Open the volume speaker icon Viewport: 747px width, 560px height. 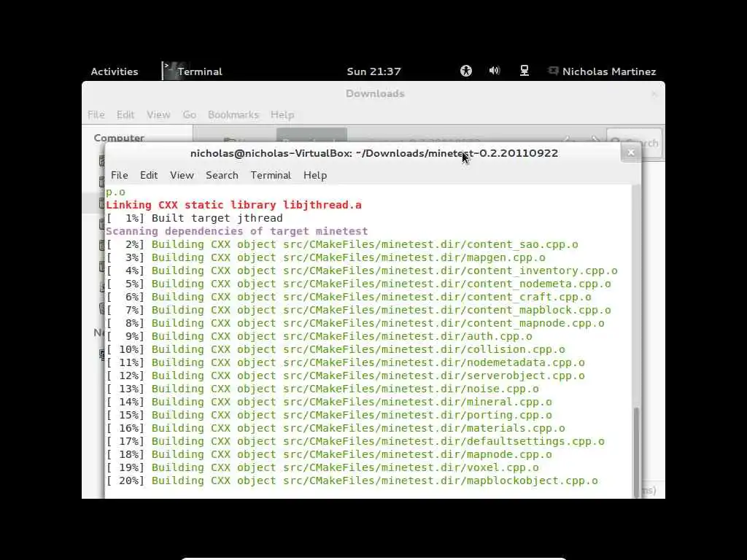[x=495, y=71]
